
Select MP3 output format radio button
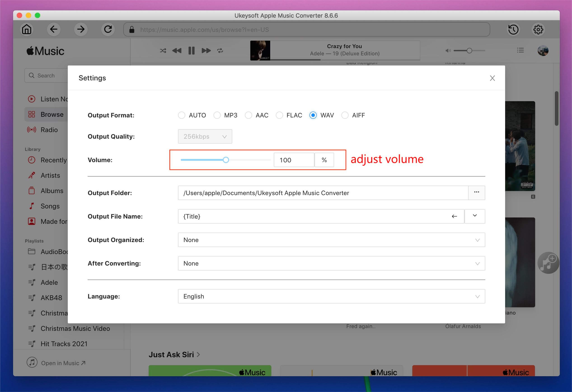[217, 115]
